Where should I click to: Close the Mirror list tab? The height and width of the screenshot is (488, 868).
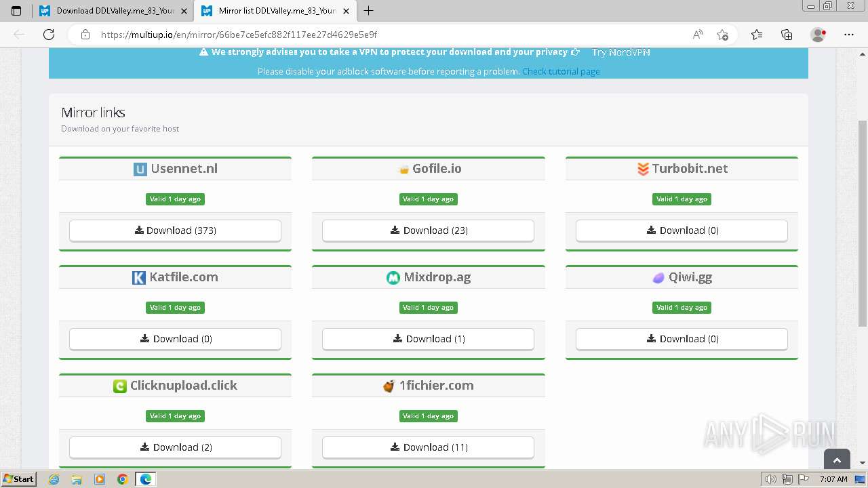(346, 11)
